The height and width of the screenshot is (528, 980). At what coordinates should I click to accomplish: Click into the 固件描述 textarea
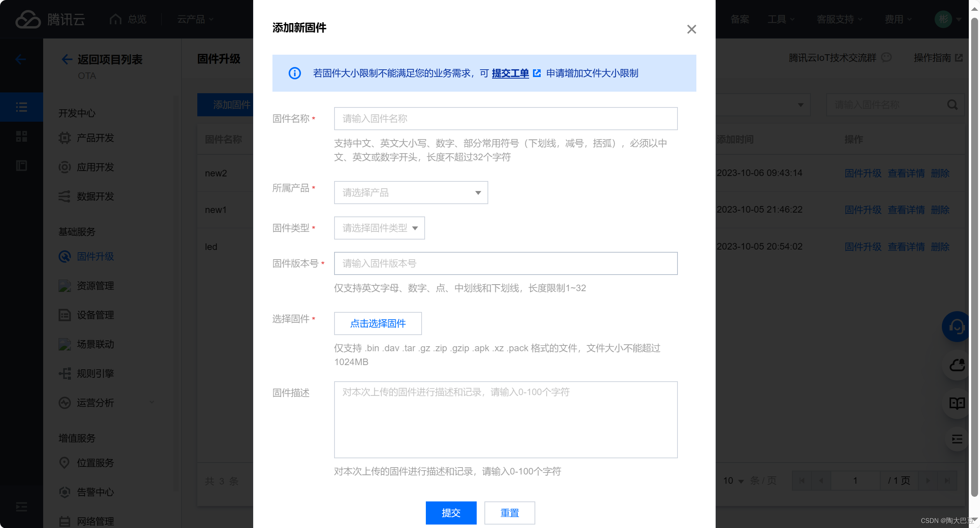point(505,419)
